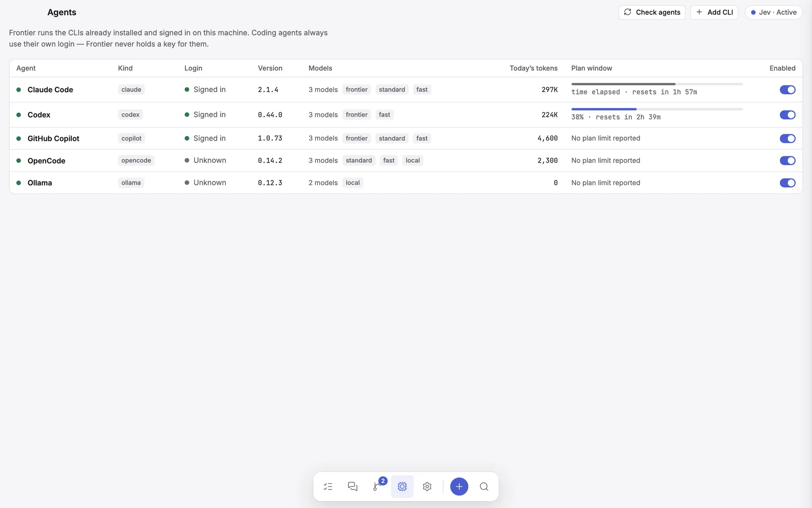Click the Check agents button
The height and width of the screenshot is (508, 812).
point(652,12)
